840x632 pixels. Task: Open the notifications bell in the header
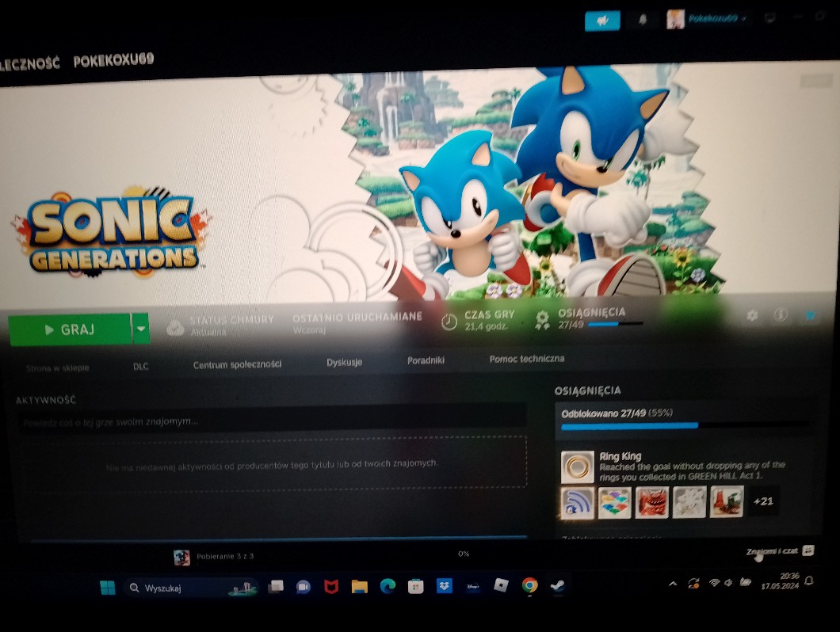click(x=641, y=21)
